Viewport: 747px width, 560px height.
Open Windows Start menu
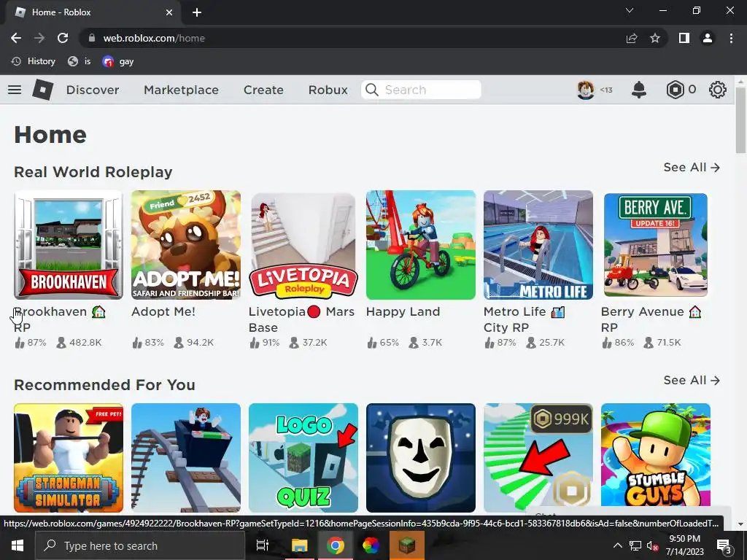coord(18,545)
